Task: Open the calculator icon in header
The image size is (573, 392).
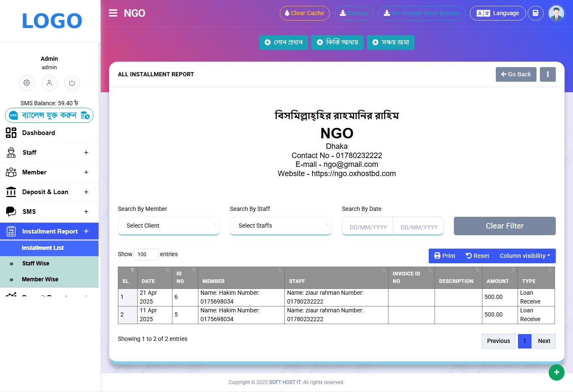Action: tap(535, 13)
